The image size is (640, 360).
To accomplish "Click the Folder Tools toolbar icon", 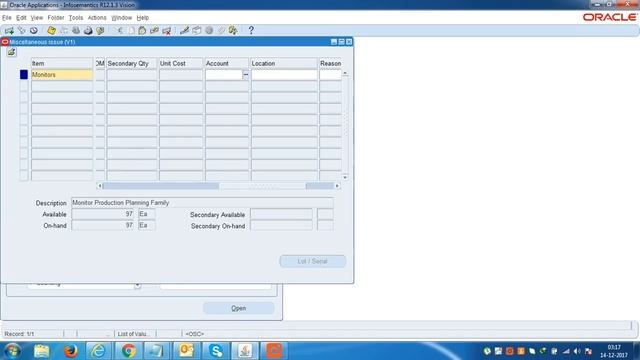I will click(233, 31).
